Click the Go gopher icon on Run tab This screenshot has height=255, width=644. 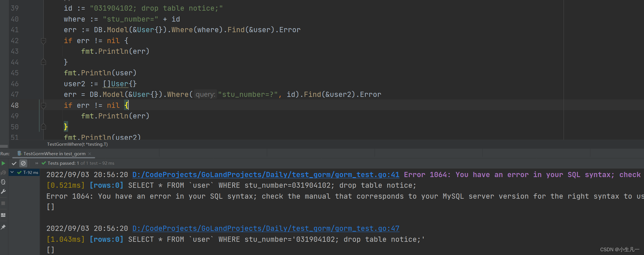[19, 154]
